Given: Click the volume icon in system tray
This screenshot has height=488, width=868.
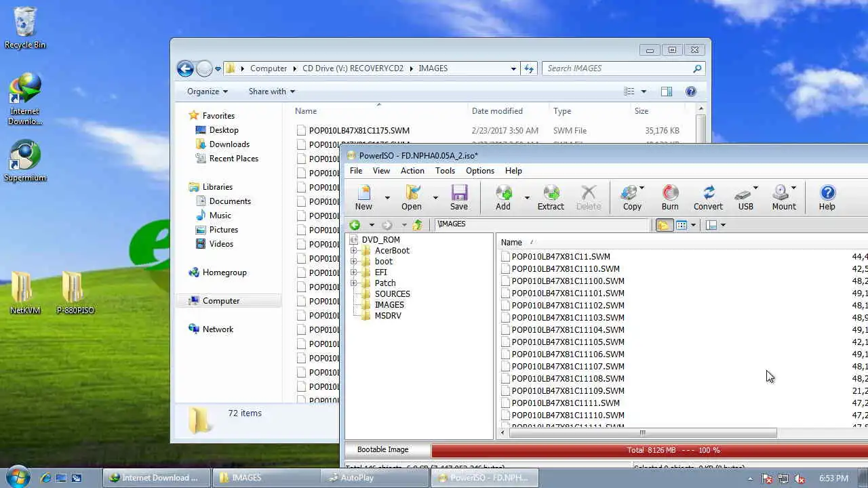Looking at the screenshot, I should (798, 479).
